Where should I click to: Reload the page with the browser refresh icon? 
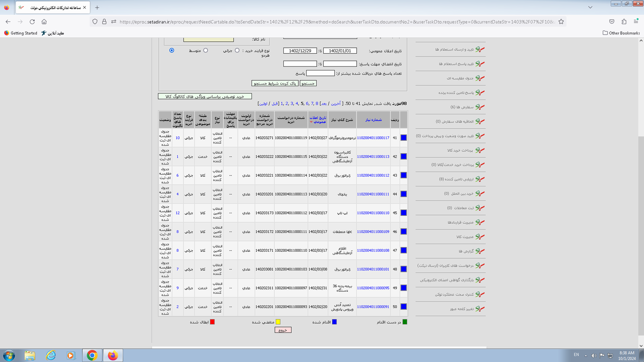[x=32, y=21]
